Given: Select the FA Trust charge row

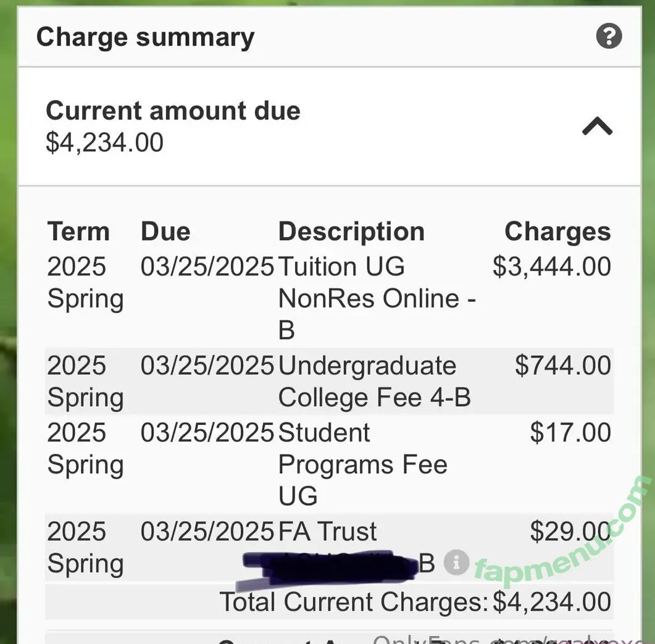Looking at the screenshot, I should pyautogui.click(x=329, y=547).
